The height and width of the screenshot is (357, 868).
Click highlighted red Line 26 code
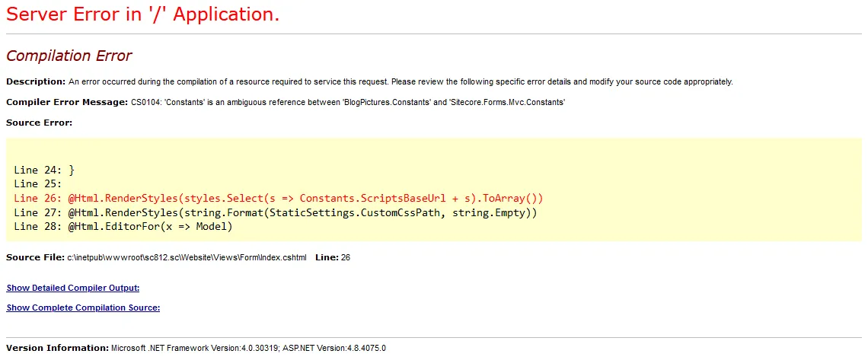tap(279, 198)
